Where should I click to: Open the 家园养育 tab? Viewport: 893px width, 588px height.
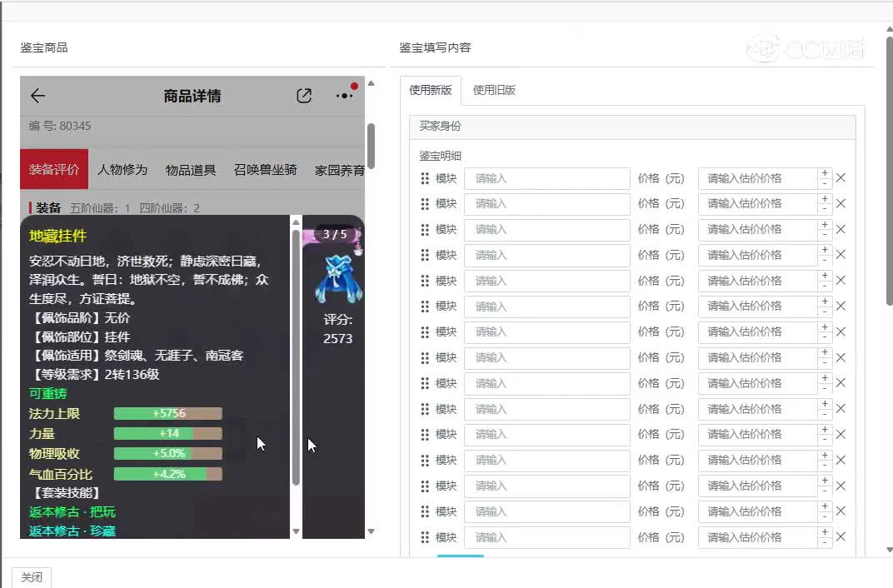coord(340,170)
